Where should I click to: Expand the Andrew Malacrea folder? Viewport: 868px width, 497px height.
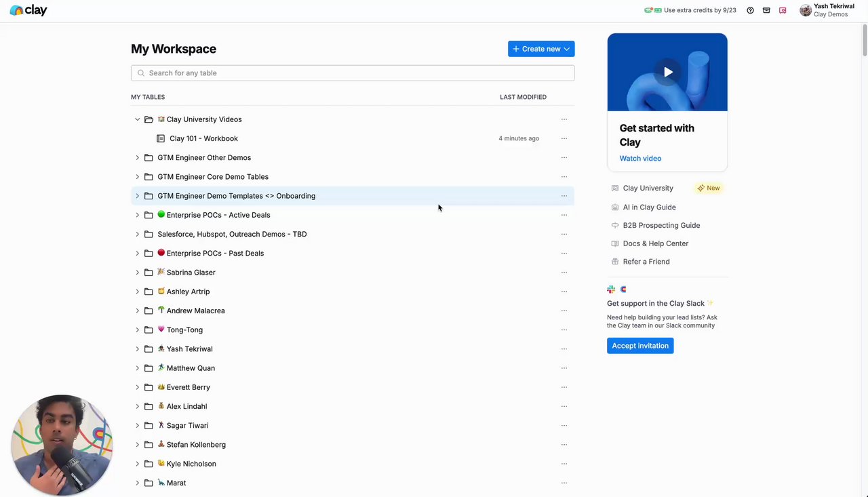point(137,311)
